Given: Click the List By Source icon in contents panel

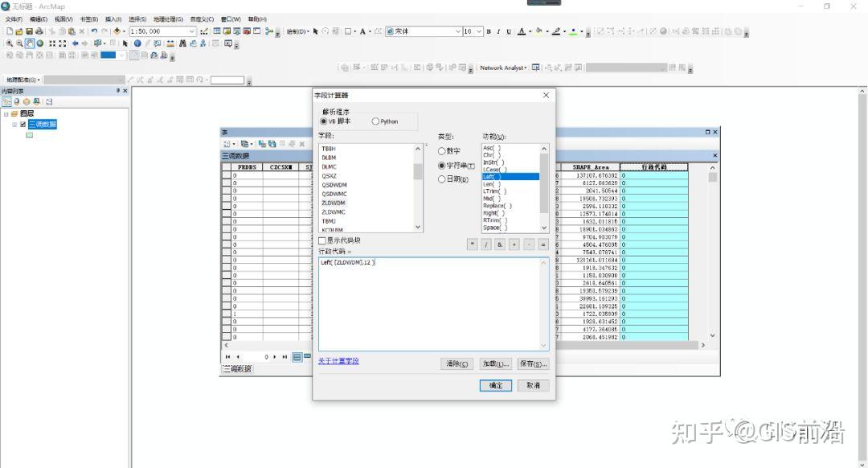Looking at the screenshot, I should click(x=17, y=102).
